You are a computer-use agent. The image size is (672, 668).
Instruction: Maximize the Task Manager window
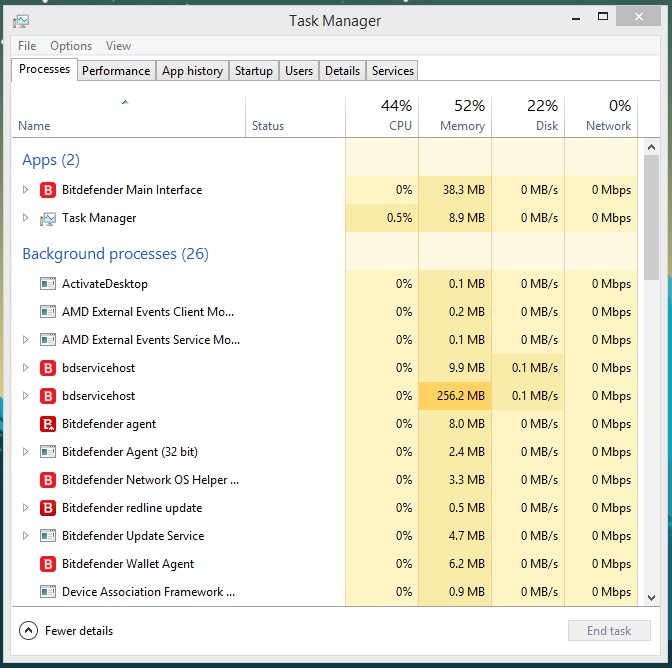[x=603, y=17]
